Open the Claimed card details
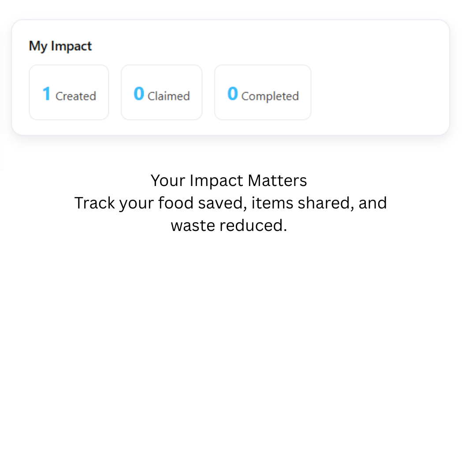Viewport: 476px width, 476px height. (161, 92)
